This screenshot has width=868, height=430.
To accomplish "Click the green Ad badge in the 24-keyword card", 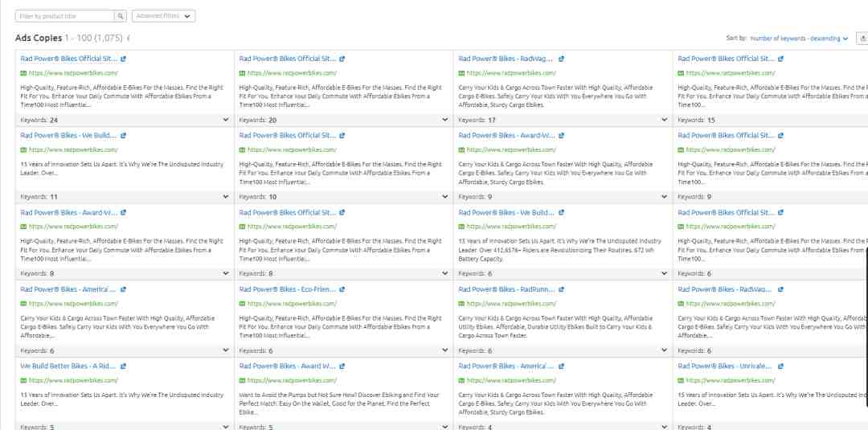I will pos(23,73).
